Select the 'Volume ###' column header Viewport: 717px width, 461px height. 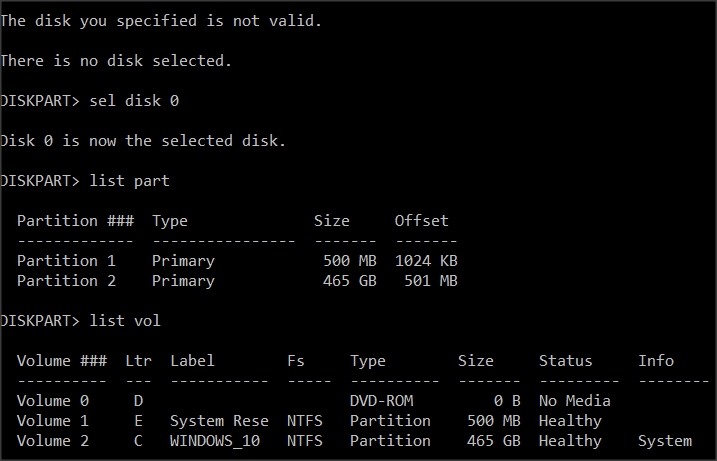click(62, 361)
